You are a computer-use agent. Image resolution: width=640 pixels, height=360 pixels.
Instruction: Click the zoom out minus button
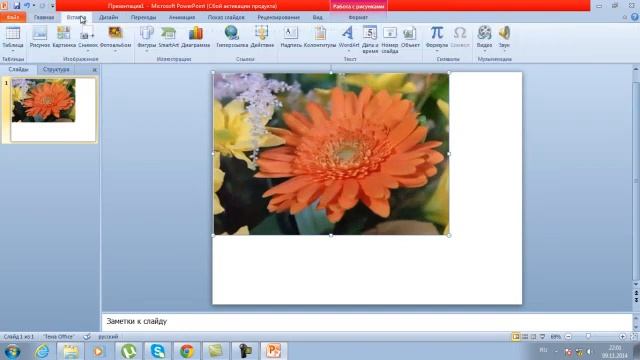point(568,337)
